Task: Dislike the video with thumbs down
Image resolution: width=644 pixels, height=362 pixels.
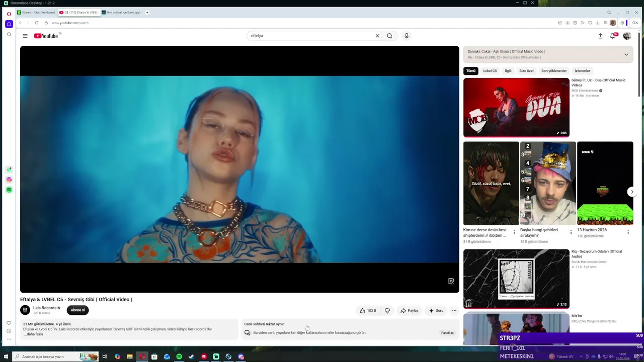Action: coord(387,311)
